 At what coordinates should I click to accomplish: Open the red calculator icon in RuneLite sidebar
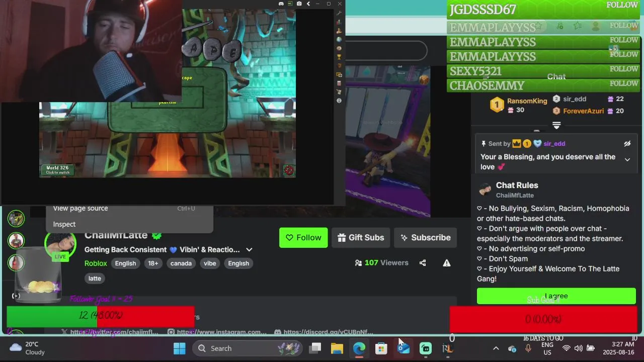tap(339, 83)
